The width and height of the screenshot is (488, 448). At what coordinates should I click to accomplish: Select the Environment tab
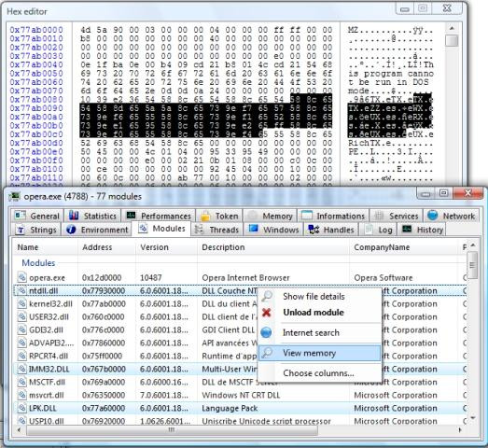96,230
